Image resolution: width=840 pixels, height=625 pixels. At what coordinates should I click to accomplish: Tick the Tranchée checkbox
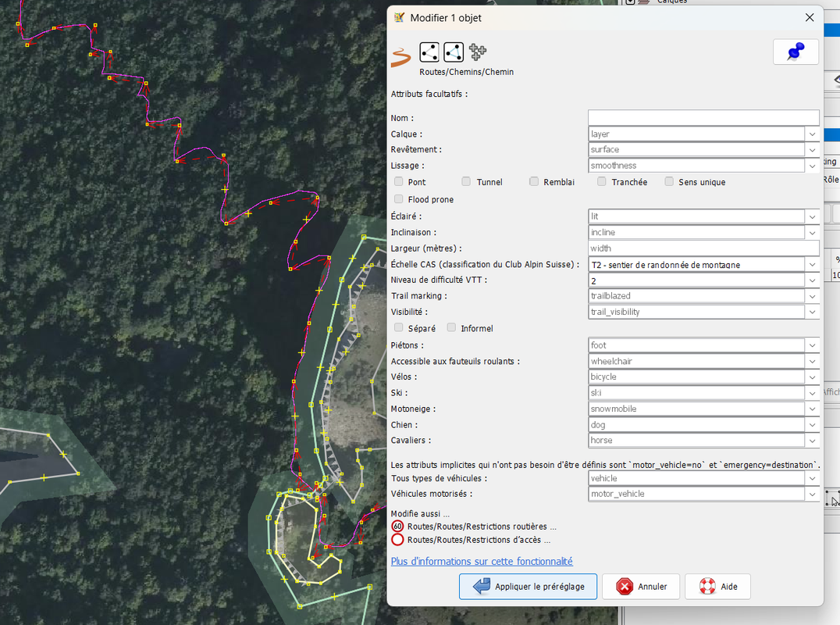(x=602, y=182)
